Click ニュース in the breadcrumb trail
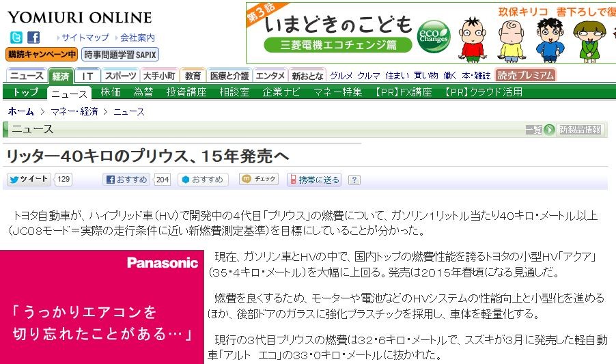The image size is (616, 364). tap(129, 111)
